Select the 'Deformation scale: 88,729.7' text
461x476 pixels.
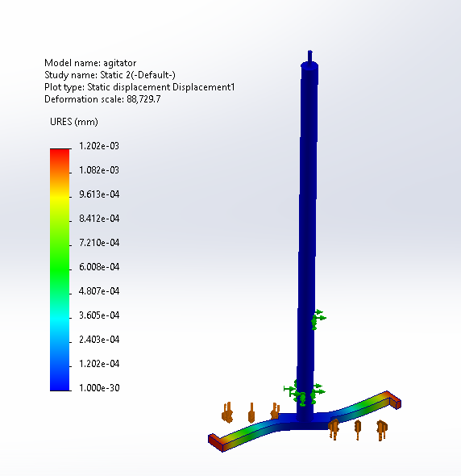(102, 99)
